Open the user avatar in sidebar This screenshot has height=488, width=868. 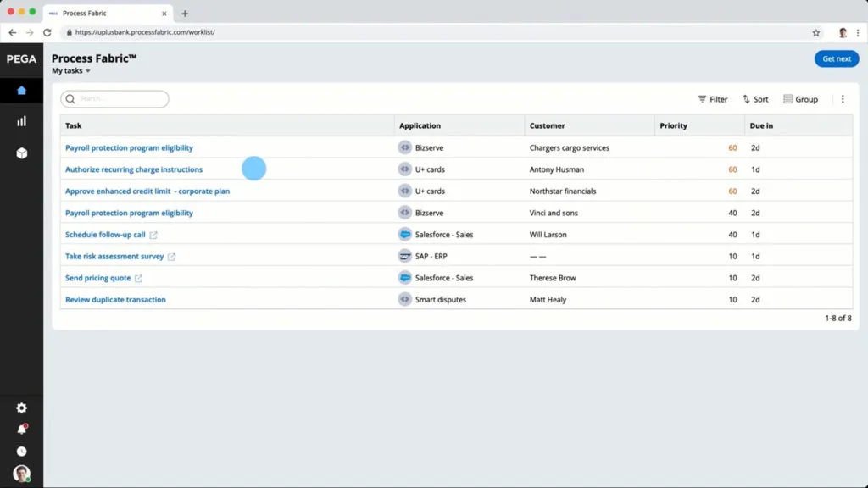tap(21, 474)
